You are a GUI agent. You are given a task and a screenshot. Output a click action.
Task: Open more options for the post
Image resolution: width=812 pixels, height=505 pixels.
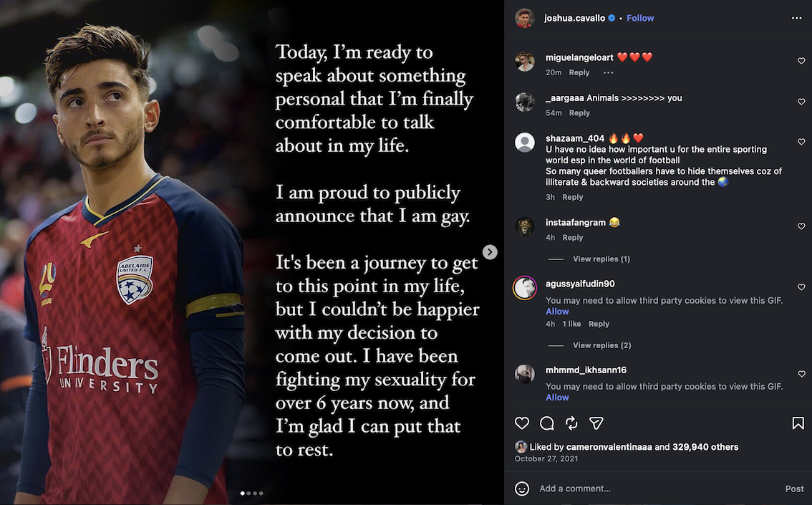[797, 18]
